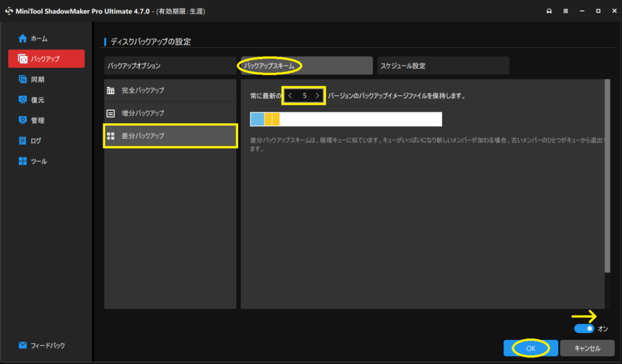Click the restore icon beside 復元
The image size is (622, 364).
coord(22,99)
